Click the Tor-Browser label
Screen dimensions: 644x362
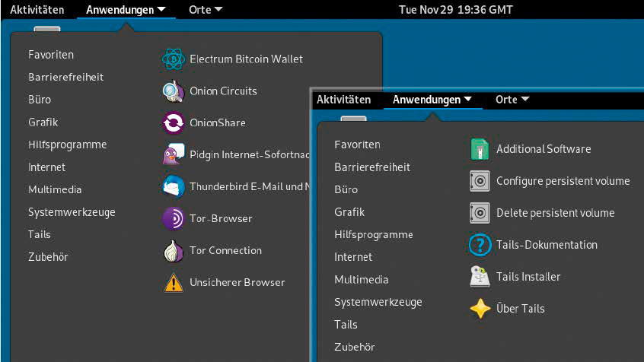click(221, 218)
